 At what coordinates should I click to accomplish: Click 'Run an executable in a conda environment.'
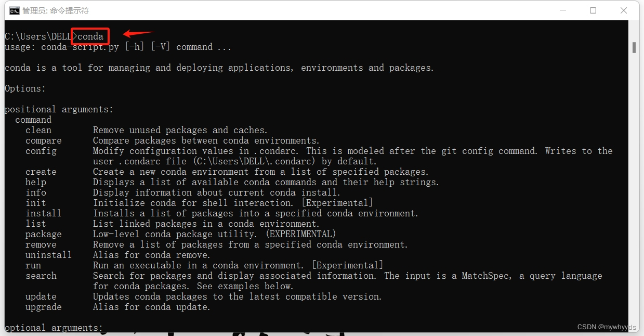point(238,265)
